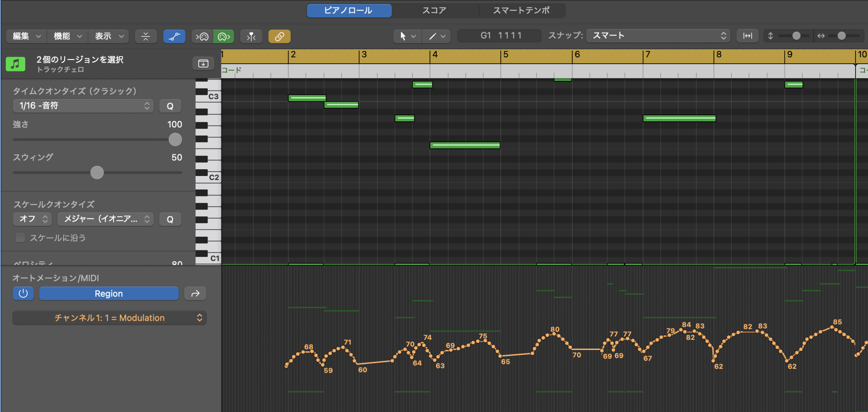868x412 pixels.
Task: Click the Region automation mode button
Action: [109, 293]
